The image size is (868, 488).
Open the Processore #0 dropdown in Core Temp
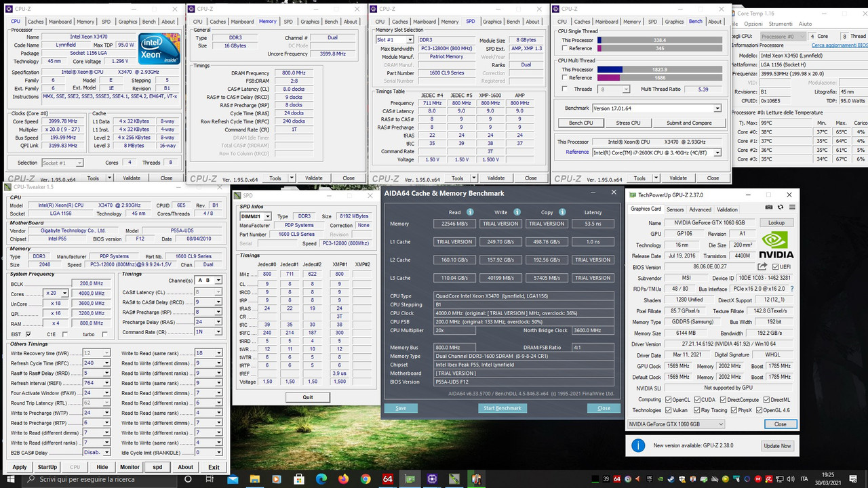coord(785,36)
